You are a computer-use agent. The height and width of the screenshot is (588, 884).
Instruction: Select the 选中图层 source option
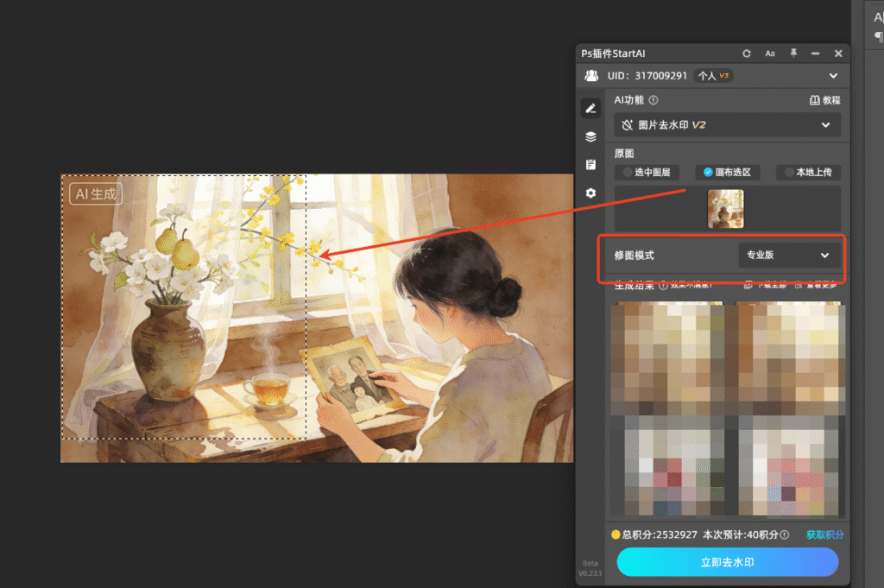[x=647, y=172]
